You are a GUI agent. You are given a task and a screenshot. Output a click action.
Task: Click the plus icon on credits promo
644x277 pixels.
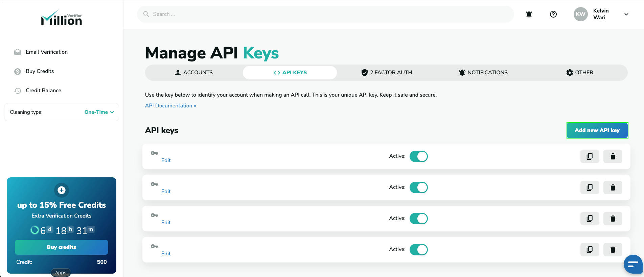(62, 190)
